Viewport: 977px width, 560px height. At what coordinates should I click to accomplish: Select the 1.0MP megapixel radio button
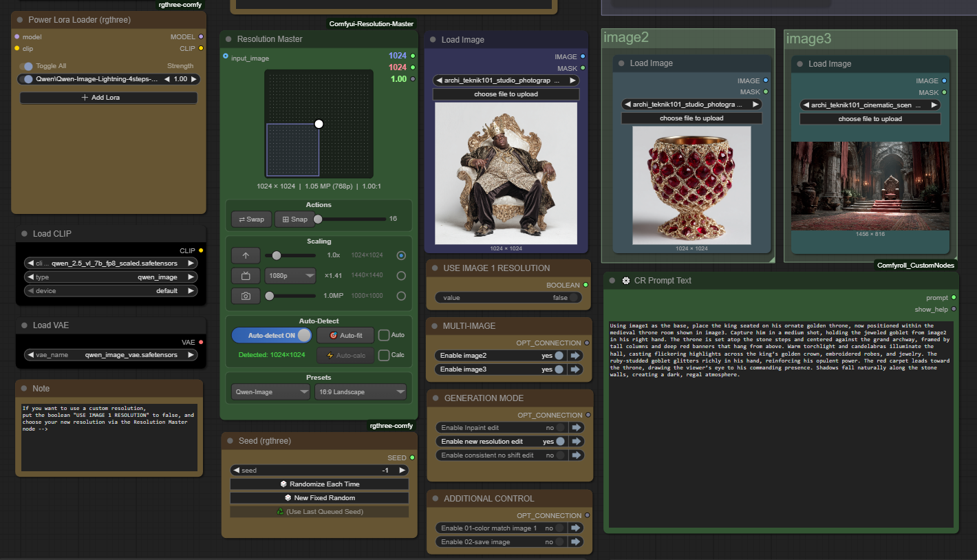coord(401,296)
